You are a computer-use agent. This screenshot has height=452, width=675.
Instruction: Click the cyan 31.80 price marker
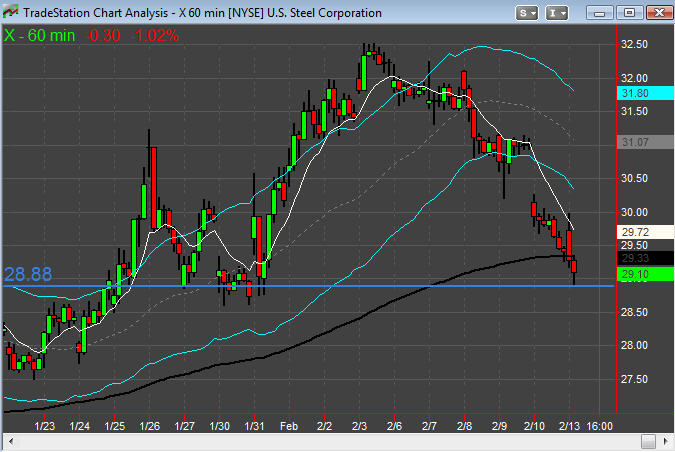(x=645, y=93)
